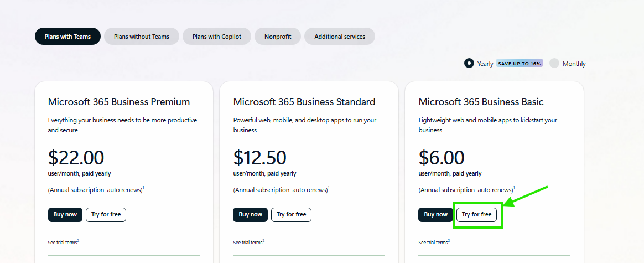The height and width of the screenshot is (263, 644).
Task: Click footnote 1 after Premium annual subscription
Action: tap(143, 189)
